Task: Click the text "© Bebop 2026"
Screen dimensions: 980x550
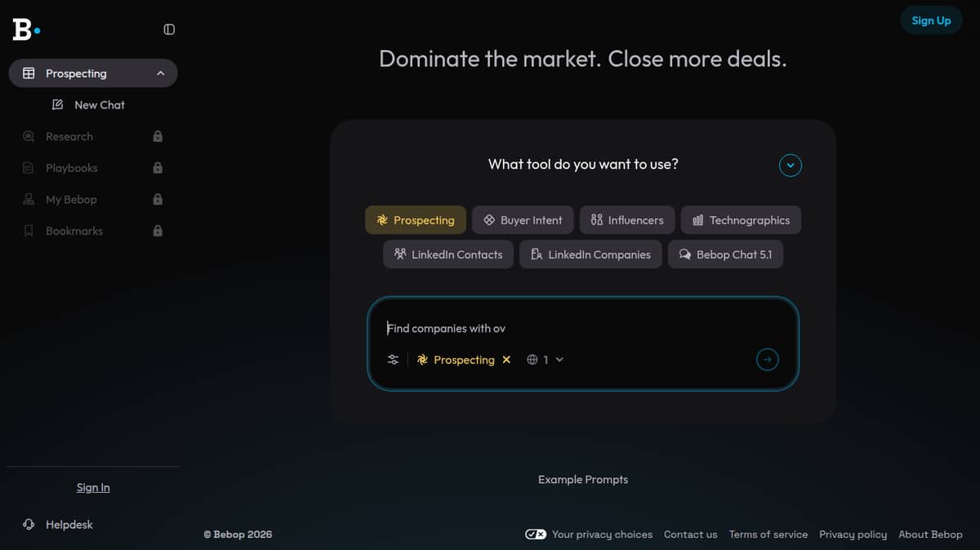Action: 238,534
